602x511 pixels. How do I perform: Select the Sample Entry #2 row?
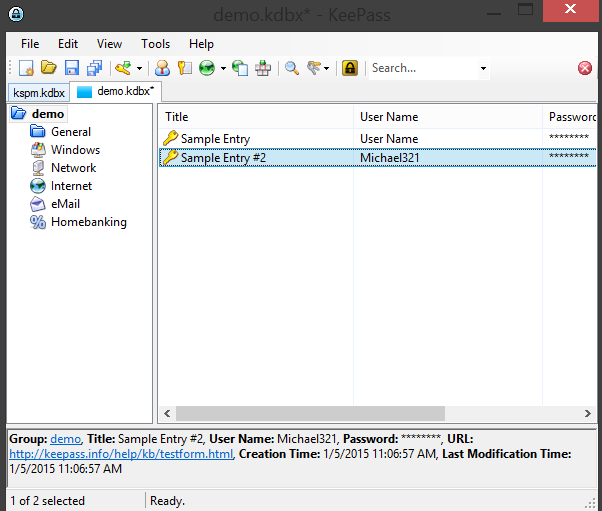point(377,158)
